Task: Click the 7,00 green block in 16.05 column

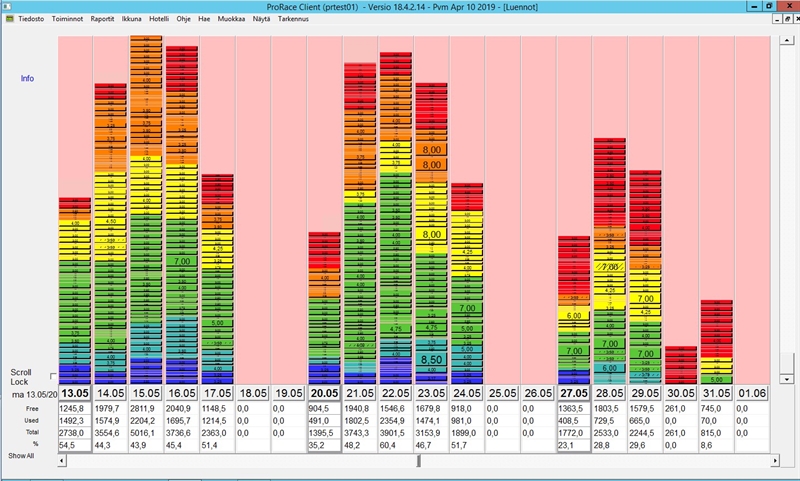Action: 182,261
